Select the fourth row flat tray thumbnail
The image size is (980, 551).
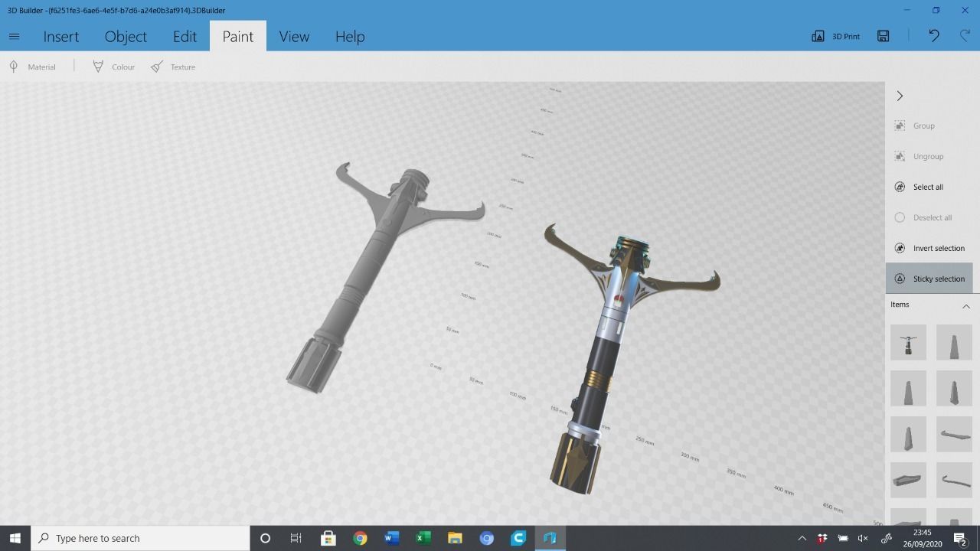tap(908, 480)
